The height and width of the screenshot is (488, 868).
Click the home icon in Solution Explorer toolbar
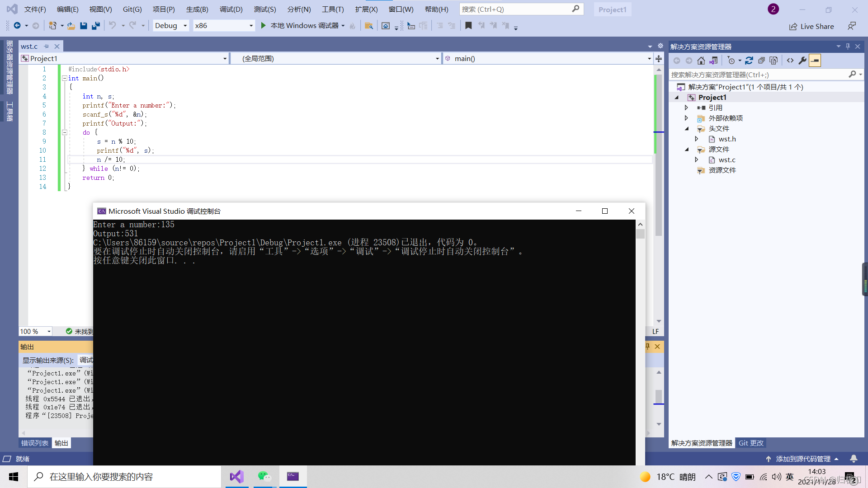[x=701, y=61]
